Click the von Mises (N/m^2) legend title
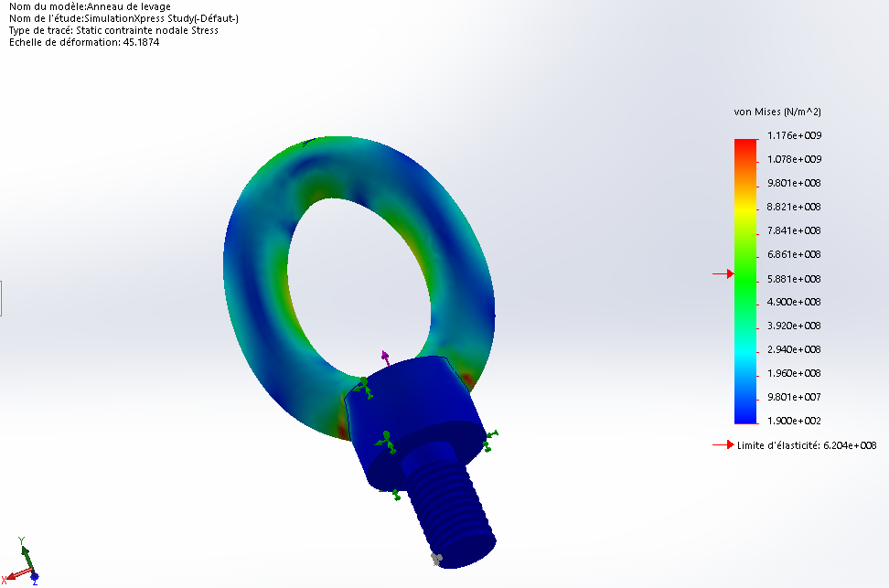The image size is (889, 588). coord(777,112)
